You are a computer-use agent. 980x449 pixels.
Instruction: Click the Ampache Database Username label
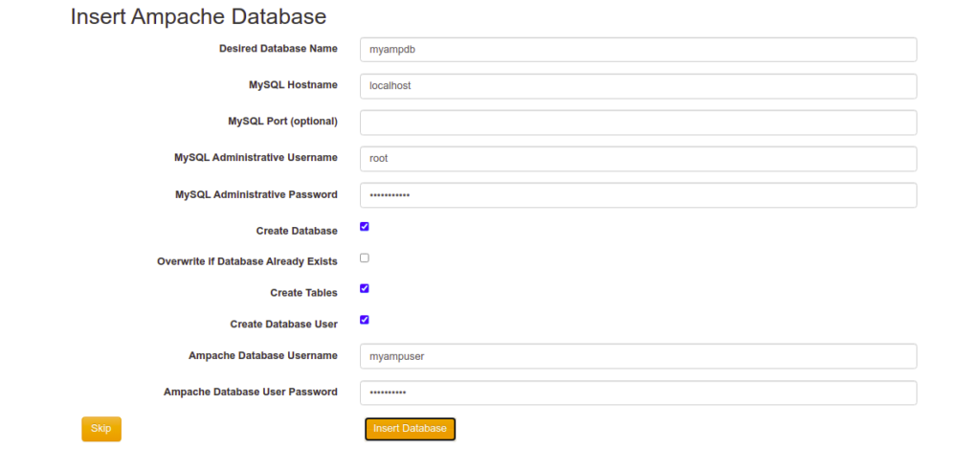(263, 355)
